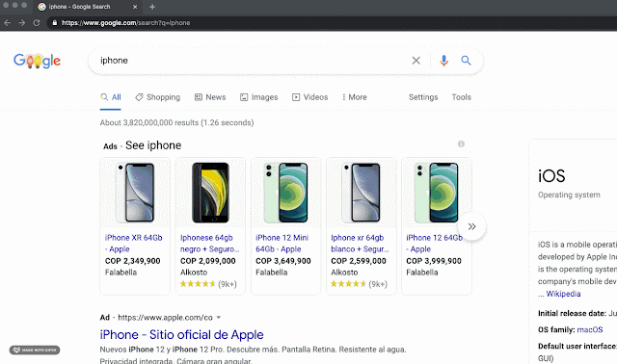The height and width of the screenshot is (364, 617).
Task: Click the Iphonese 64gb negro product image
Action: 210,193
